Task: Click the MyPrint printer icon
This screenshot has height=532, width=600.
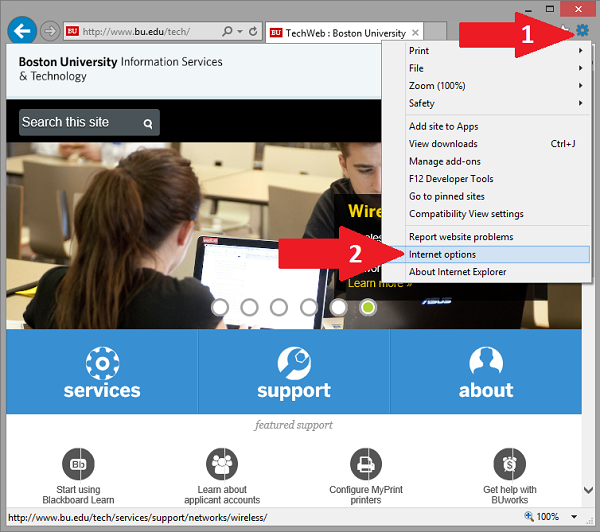Action: point(366,464)
